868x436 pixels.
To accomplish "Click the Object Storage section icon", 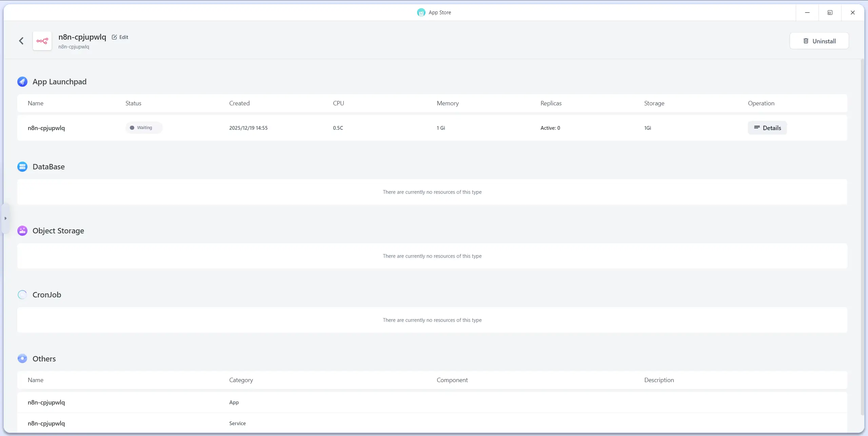I will pos(22,231).
